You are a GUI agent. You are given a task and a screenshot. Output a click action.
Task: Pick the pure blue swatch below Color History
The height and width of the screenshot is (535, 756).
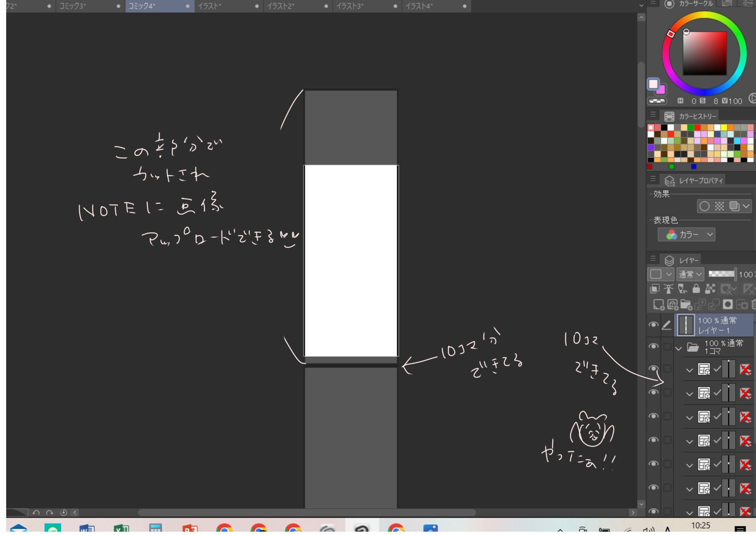[694, 166]
